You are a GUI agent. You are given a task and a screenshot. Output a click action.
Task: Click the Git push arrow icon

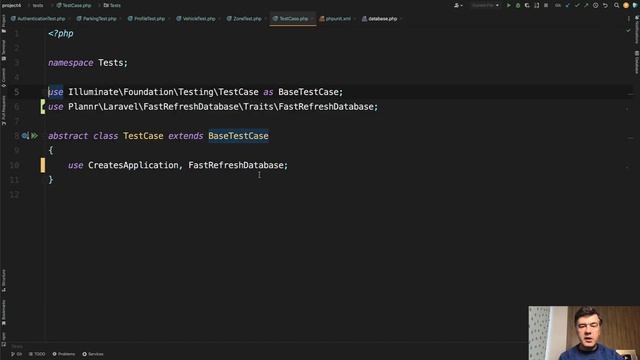(x=586, y=5)
